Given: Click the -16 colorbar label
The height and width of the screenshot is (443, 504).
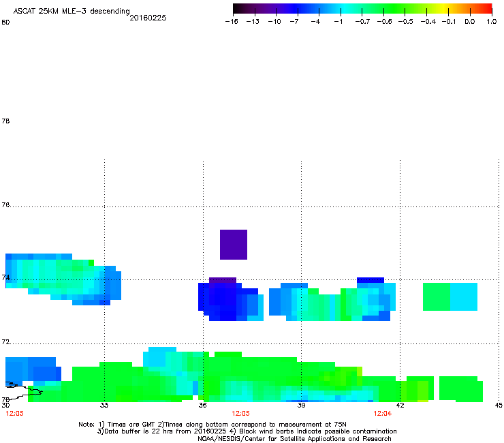Looking at the screenshot, I should [232, 22].
